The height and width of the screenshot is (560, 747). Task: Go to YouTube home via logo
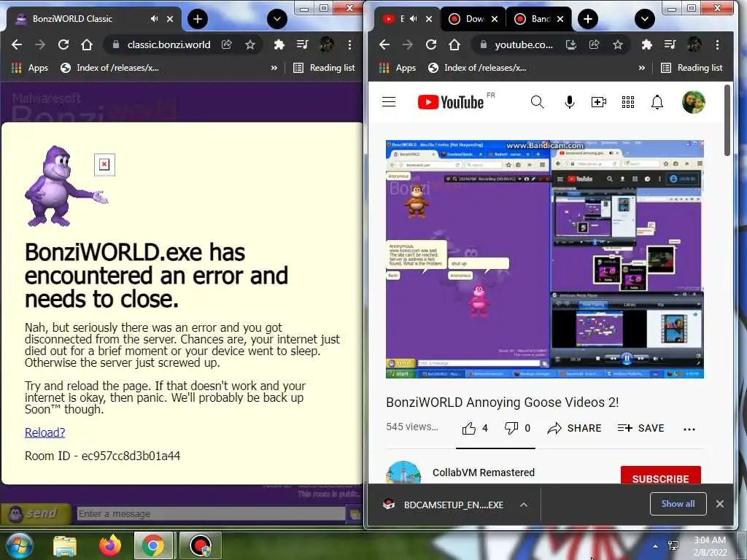coord(451,102)
